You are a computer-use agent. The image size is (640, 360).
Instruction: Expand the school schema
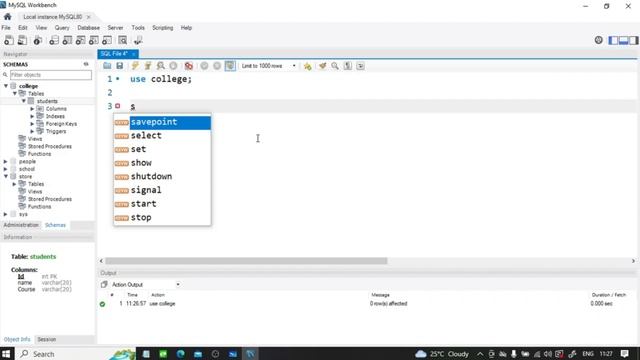tap(6, 169)
